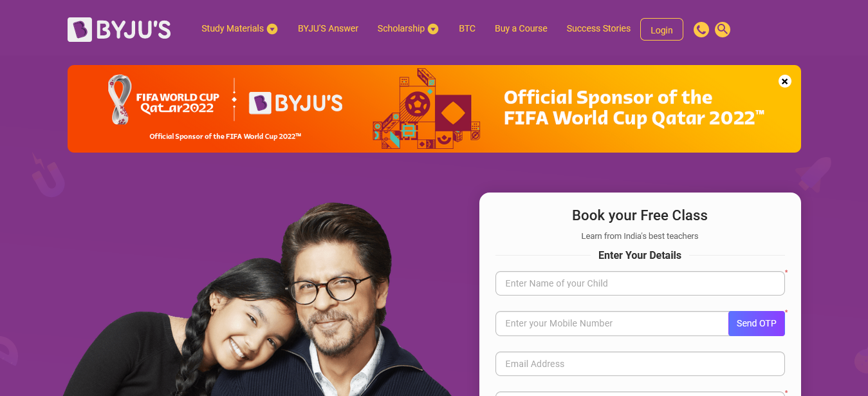Image resolution: width=868 pixels, height=396 pixels.
Task: Click the BYJU'S logo in header
Action: pos(119,30)
